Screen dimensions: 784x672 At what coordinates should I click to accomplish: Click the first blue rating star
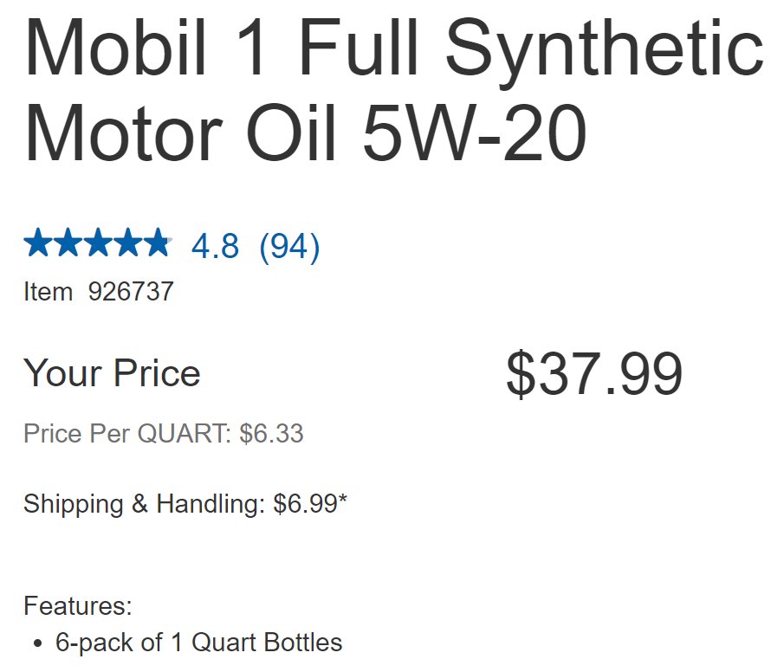click(x=38, y=242)
